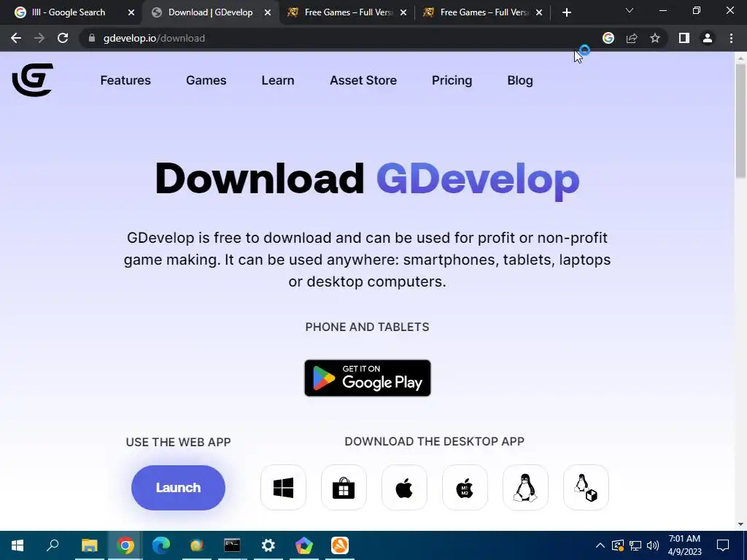Open the Pricing nav link

tap(452, 80)
